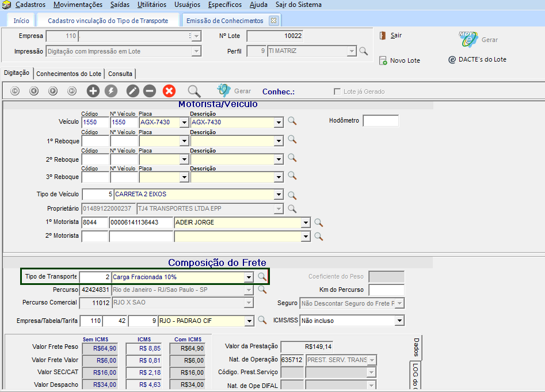Click the toolbar magnifier search icon
This screenshot has height=392, width=545.
click(x=194, y=91)
